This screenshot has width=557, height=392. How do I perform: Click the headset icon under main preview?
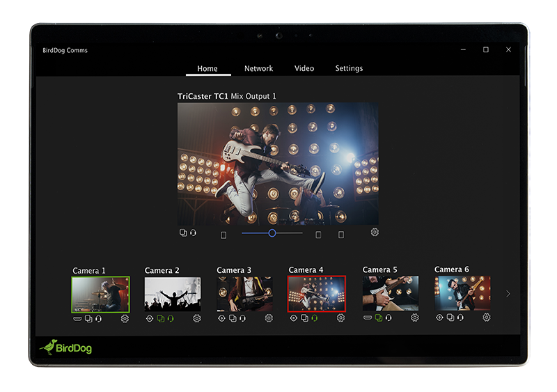[193, 233]
